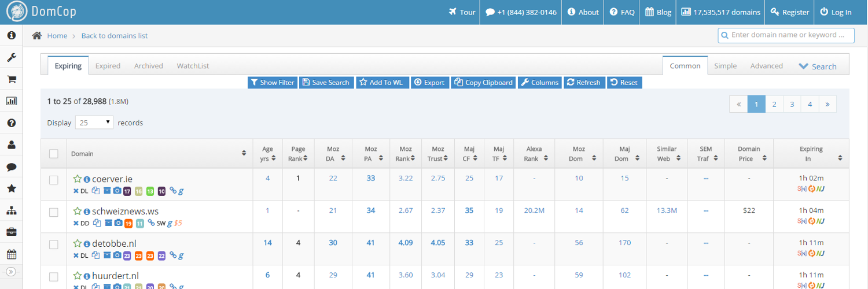Click the Export button
Viewport: 868px width, 289px height.
click(429, 83)
